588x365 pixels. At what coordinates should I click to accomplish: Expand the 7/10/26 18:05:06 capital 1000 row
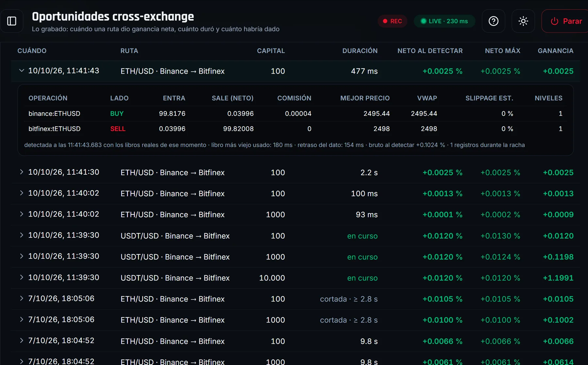22,320
